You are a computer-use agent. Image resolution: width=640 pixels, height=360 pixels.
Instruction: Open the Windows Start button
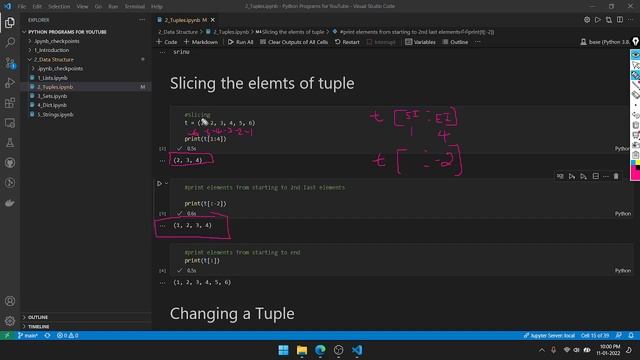pos(283,350)
